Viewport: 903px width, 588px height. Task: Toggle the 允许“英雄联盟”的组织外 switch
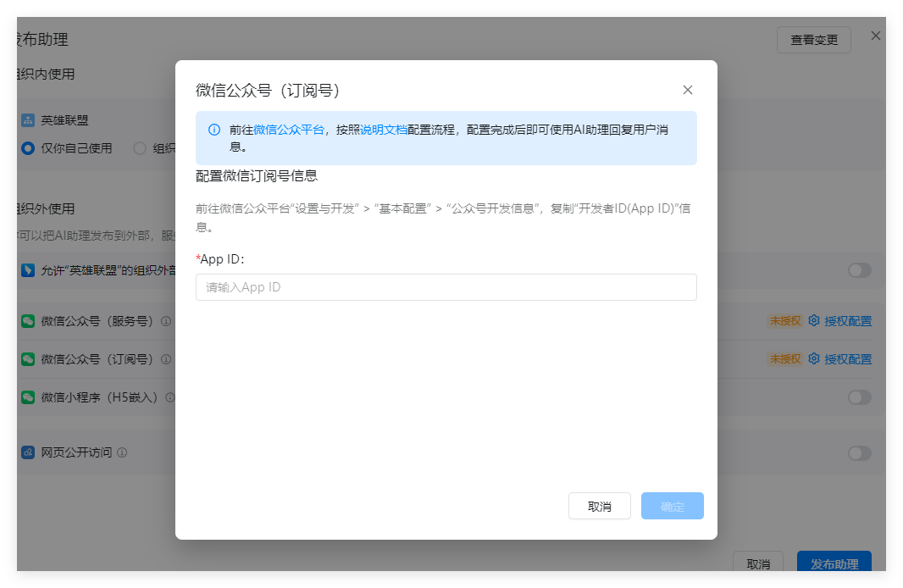pos(859,270)
